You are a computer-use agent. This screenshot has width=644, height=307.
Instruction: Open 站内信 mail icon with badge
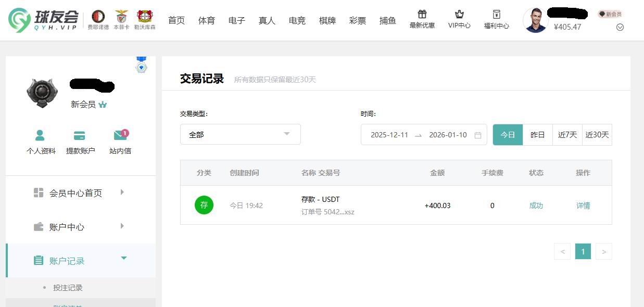pyautogui.click(x=120, y=136)
